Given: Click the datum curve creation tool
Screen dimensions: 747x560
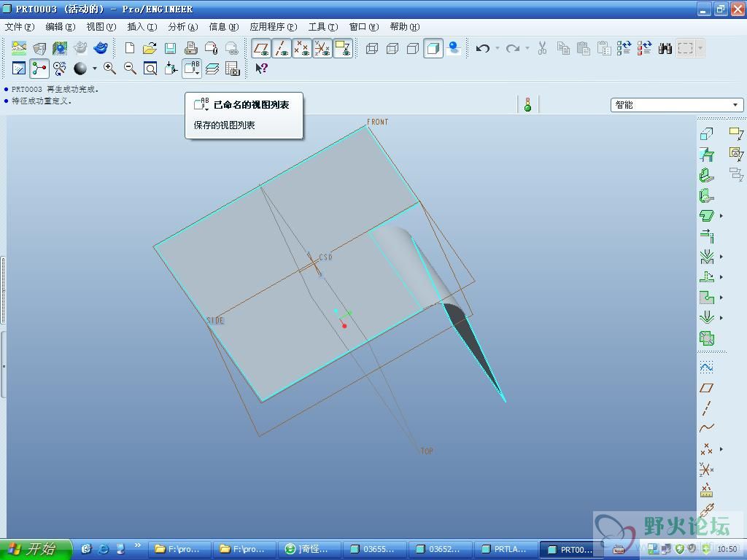Looking at the screenshot, I should 706,428.
